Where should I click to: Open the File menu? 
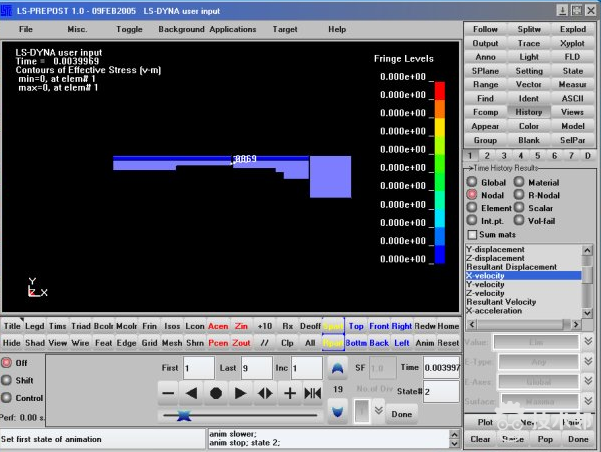click(x=26, y=29)
